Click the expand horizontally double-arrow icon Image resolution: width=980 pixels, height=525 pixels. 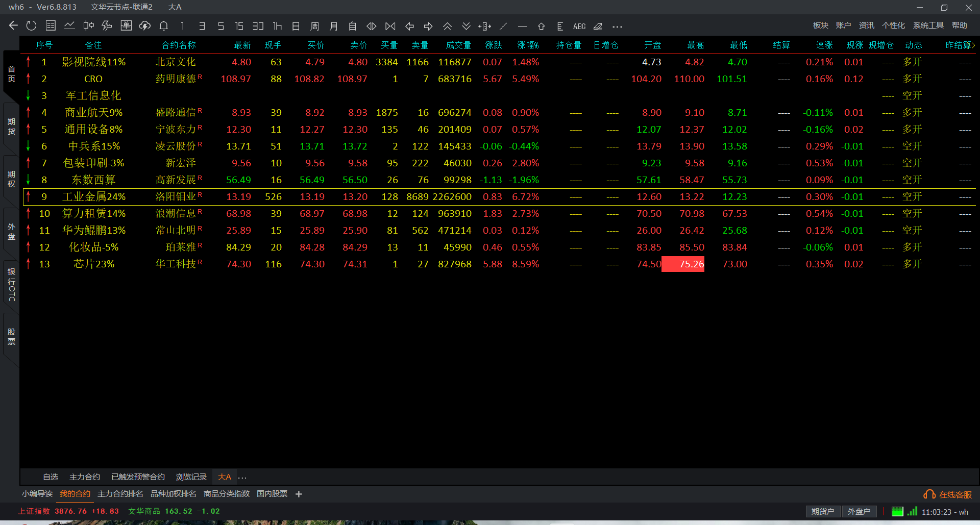click(372, 26)
